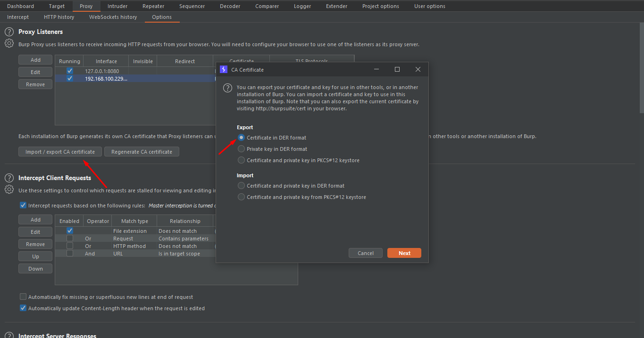Screen dimensions: 644x338
Task: Switch to the Repeater tab
Action: [x=153, y=6]
